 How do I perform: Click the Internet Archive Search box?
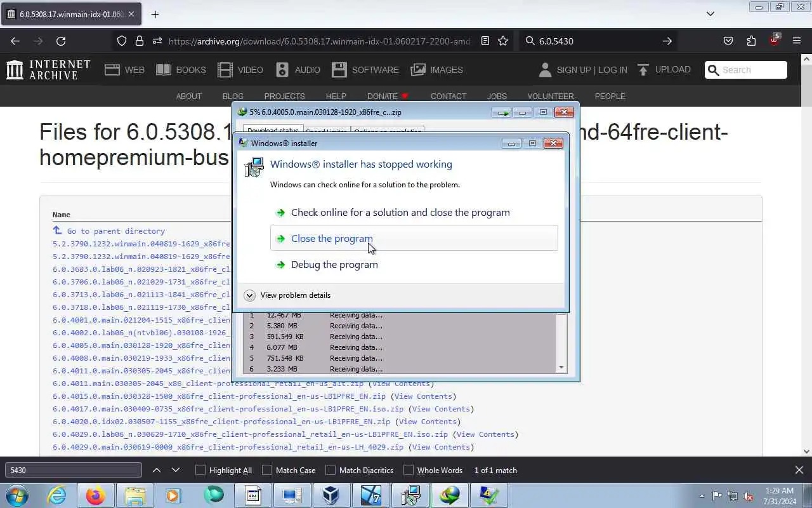746,70
